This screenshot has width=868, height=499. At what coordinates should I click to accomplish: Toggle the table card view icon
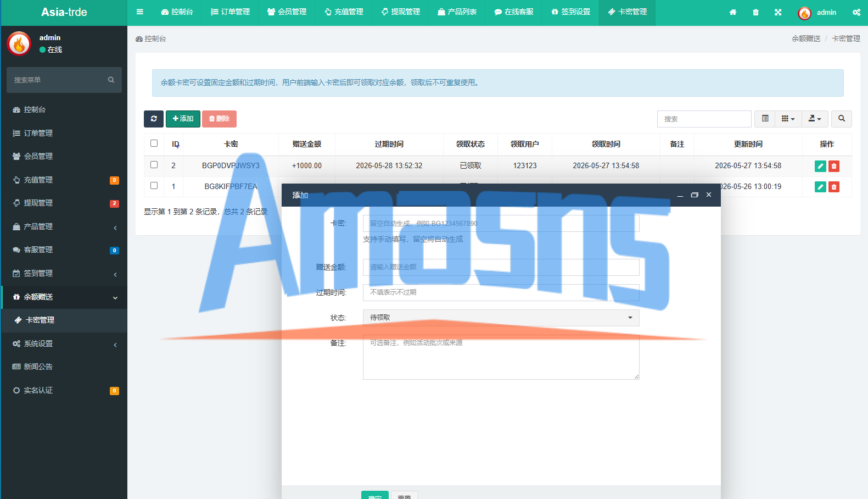tap(765, 119)
